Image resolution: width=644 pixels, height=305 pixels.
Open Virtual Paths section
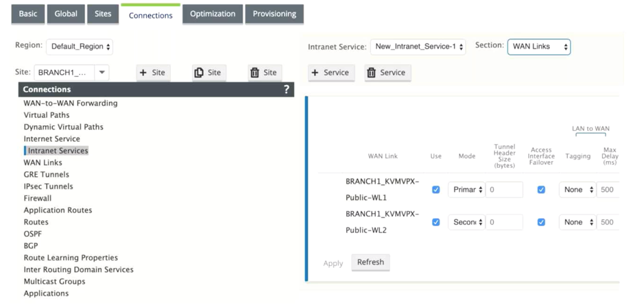click(x=47, y=115)
